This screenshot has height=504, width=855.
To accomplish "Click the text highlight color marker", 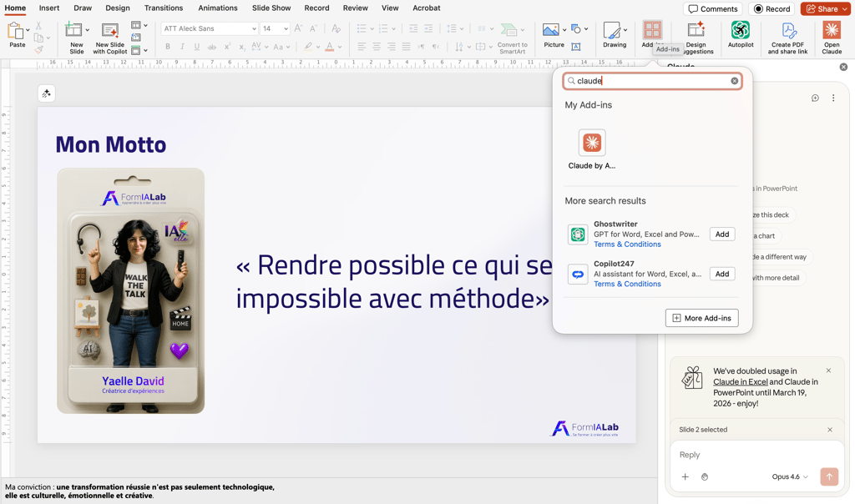I will coord(308,47).
